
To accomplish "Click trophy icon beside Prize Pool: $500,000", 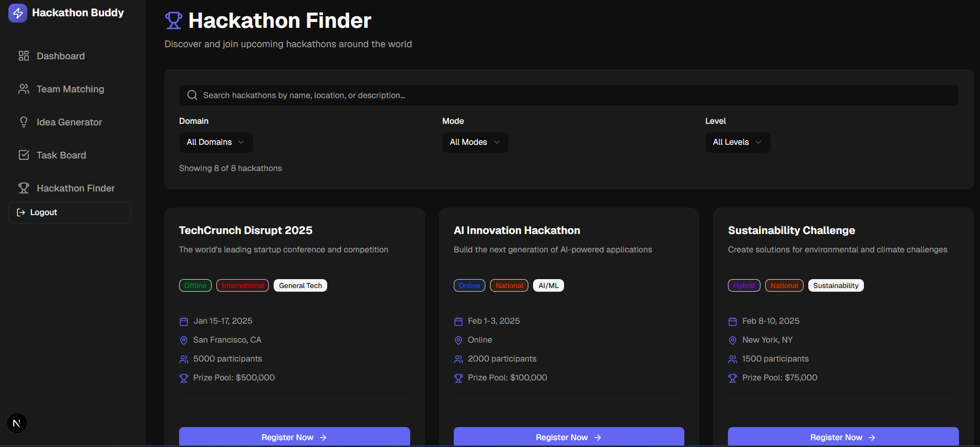I will click(x=184, y=378).
